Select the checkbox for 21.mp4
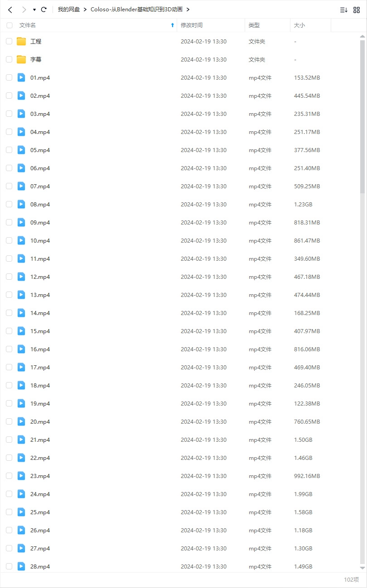 click(x=9, y=440)
